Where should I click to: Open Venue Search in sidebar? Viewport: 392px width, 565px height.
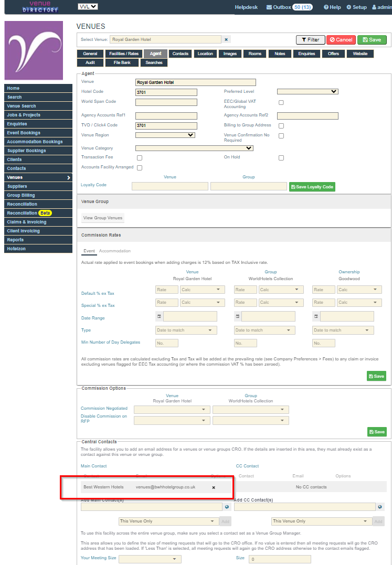tap(38, 106)
